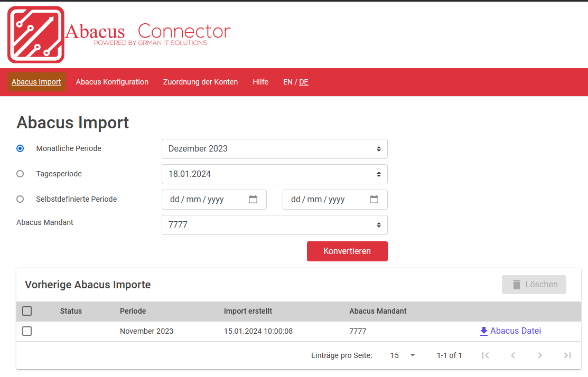The height and width of the screenshot is (377, 588).
Task: Expand the entries per page dropdown showing 15
Action: click(x=403, y=355)
